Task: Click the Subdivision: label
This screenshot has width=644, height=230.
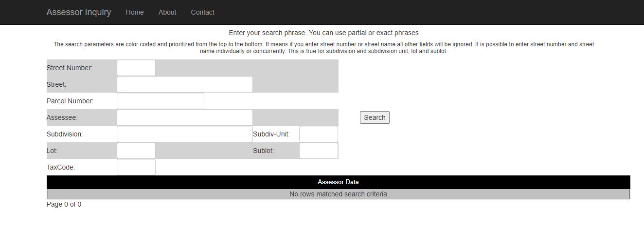Action: (x=65, y=134)
